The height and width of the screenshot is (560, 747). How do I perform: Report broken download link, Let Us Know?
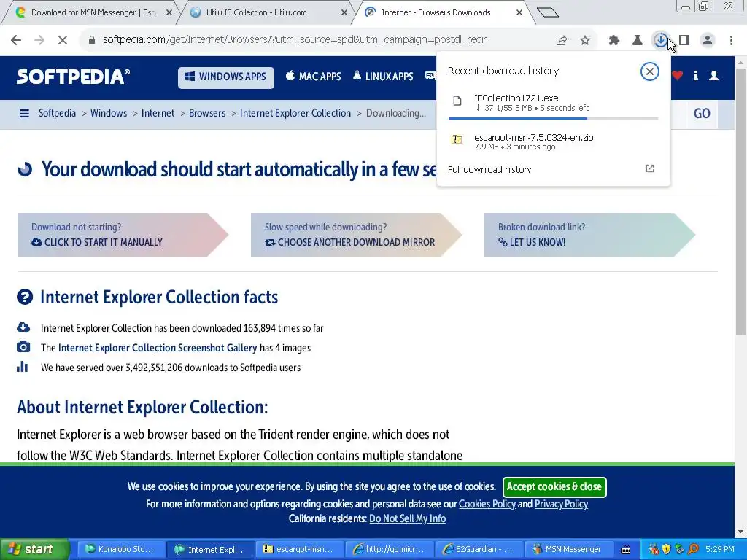[589, 235]
